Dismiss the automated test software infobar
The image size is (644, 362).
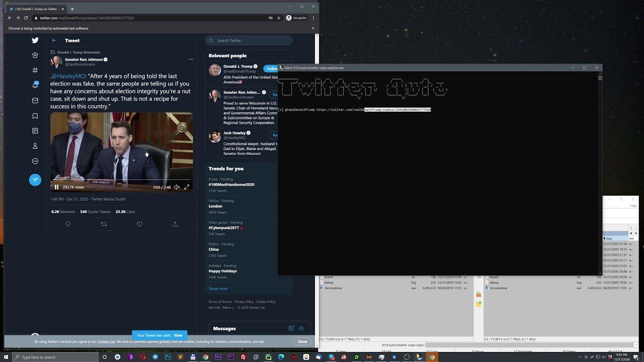click(312, 28)
